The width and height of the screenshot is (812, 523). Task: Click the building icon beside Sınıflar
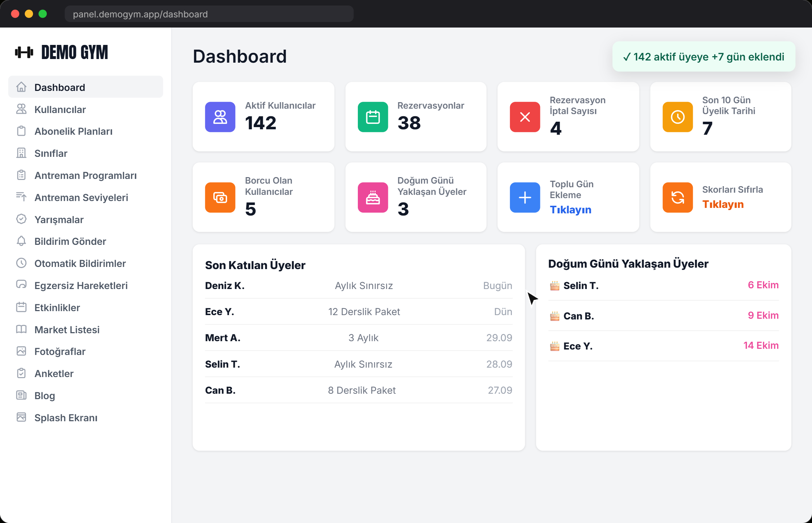[21, 153]
